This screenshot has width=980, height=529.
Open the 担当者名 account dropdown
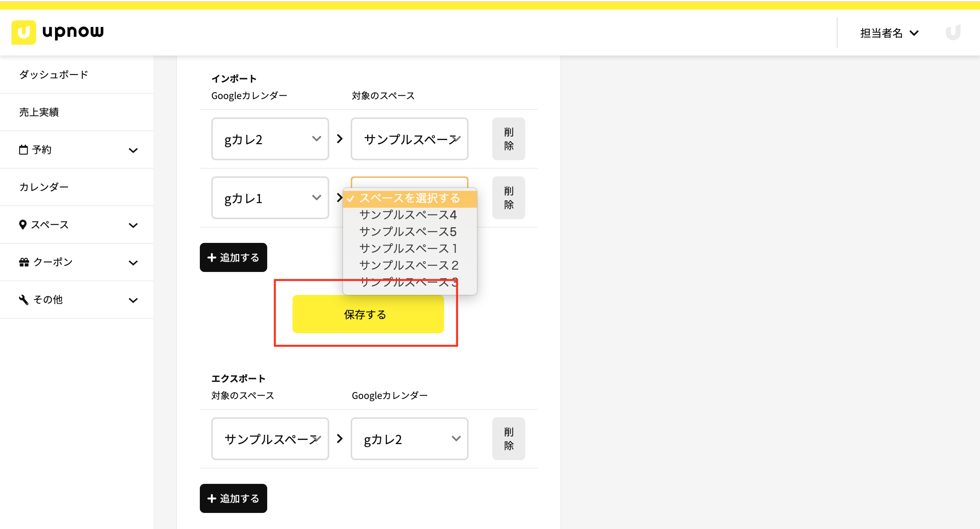(889, 33)
